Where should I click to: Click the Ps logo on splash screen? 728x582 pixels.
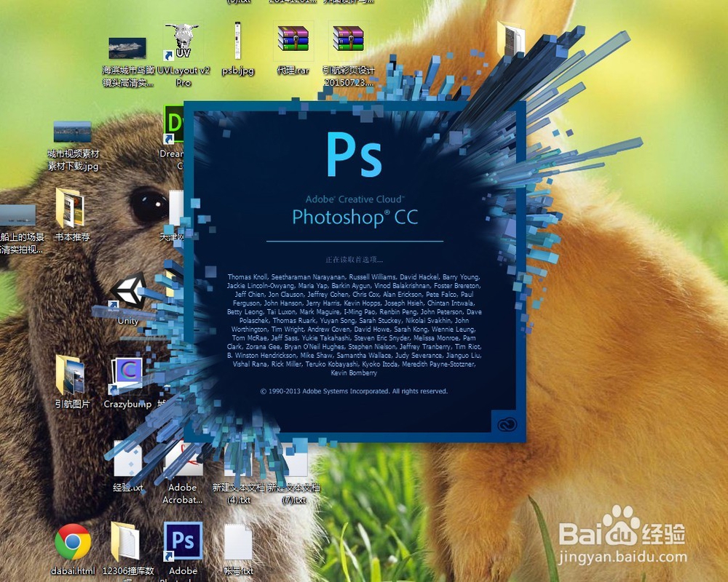point(355,154)
